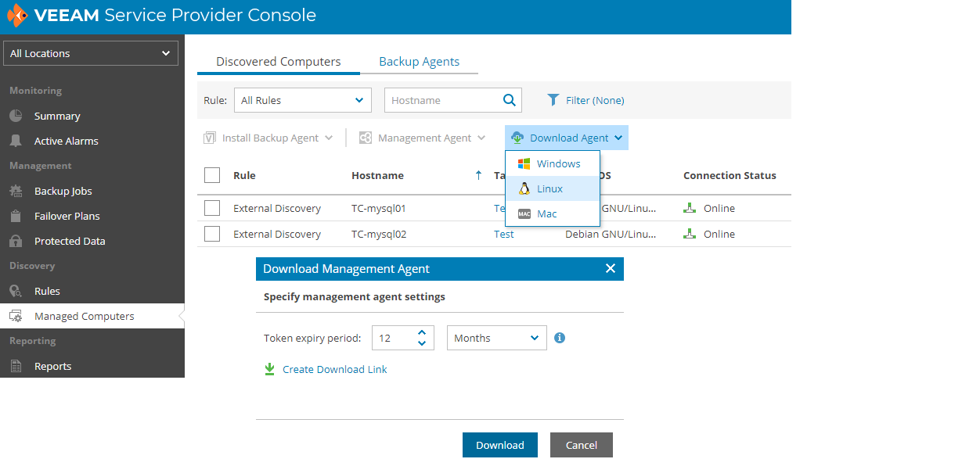Click Debian GNU/Linux cell for TC-mysql02
Screen dimensions: 980x459
(611, 234)
